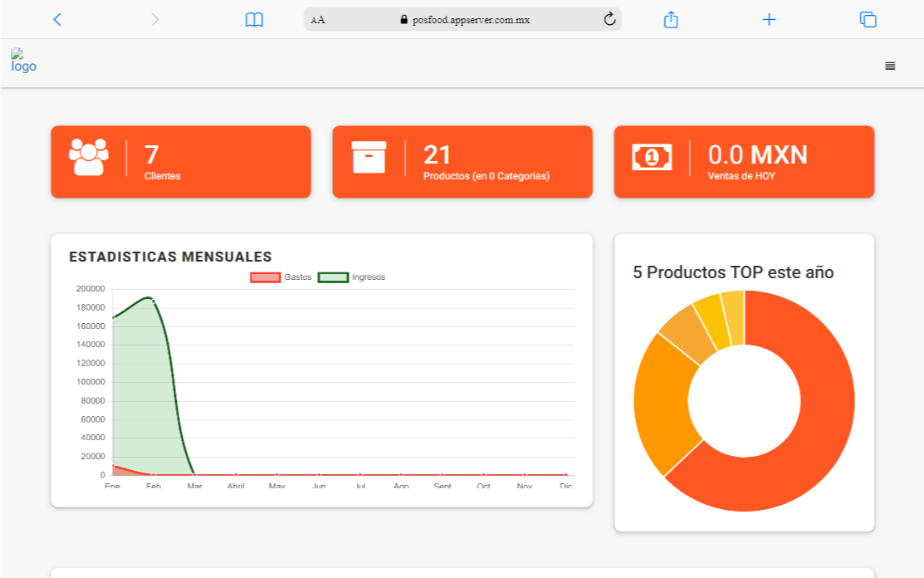This screenshot has height=578, width=924.
Task: Tap the AA reader text-size control
Action: tap(318, 20)
